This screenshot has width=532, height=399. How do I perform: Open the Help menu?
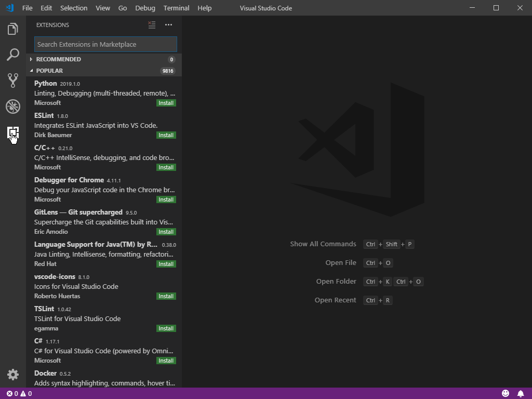click(205, 8)
